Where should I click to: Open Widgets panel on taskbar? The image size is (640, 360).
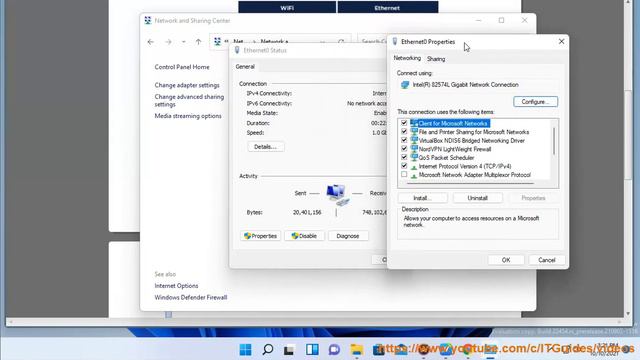312,349
